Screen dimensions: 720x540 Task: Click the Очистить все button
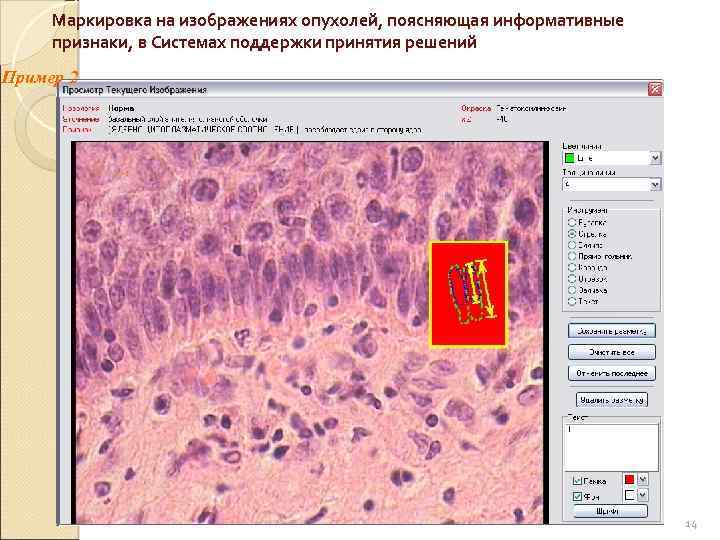pos(612,352)
